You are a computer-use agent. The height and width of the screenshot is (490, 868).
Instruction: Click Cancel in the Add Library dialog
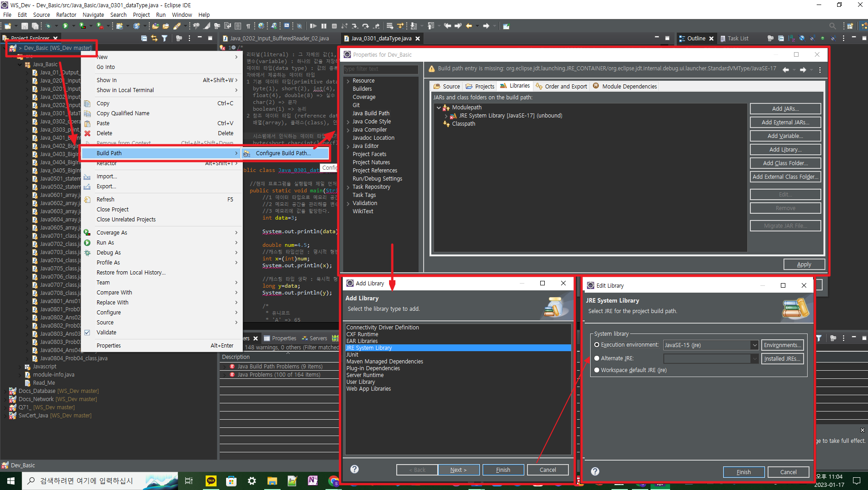click(x=547, y=470)
